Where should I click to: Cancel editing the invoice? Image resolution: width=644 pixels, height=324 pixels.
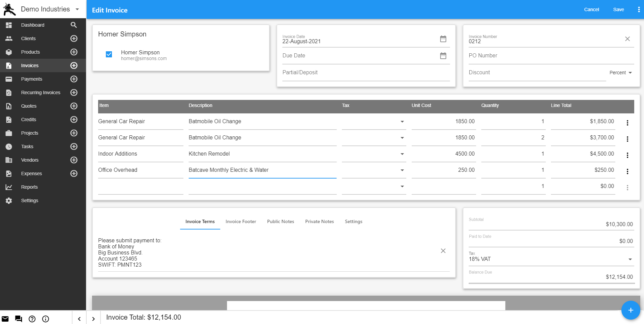pyautogui.click(x=591, y=9)
